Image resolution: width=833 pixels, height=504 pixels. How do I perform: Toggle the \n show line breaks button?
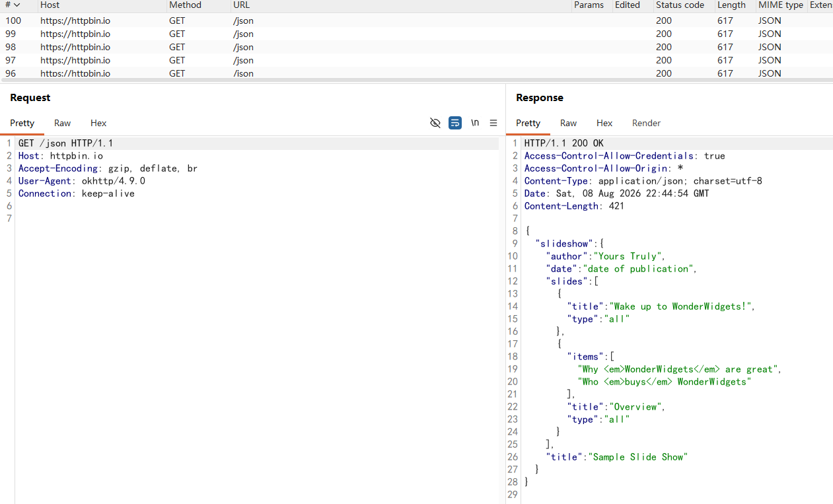tap(475, 123)
